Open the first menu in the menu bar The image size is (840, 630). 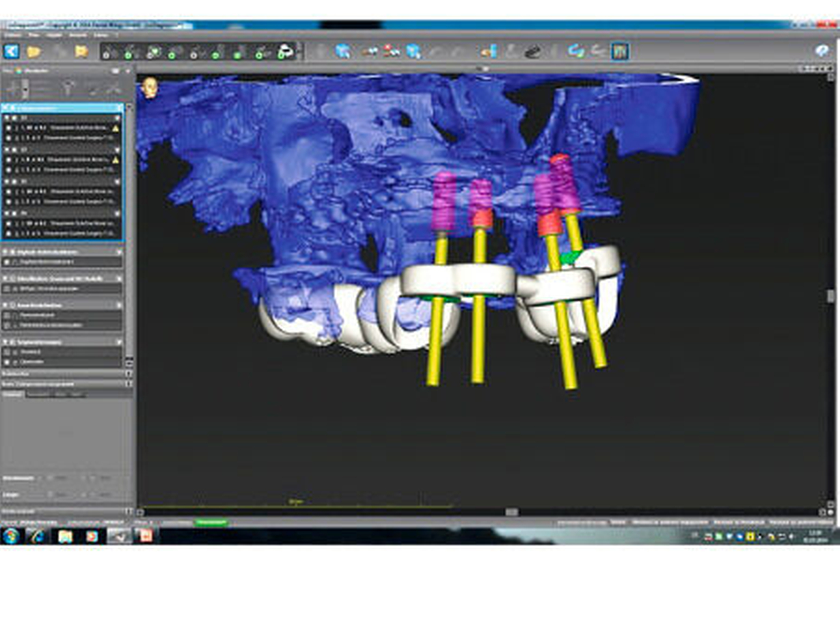point(12,35)
